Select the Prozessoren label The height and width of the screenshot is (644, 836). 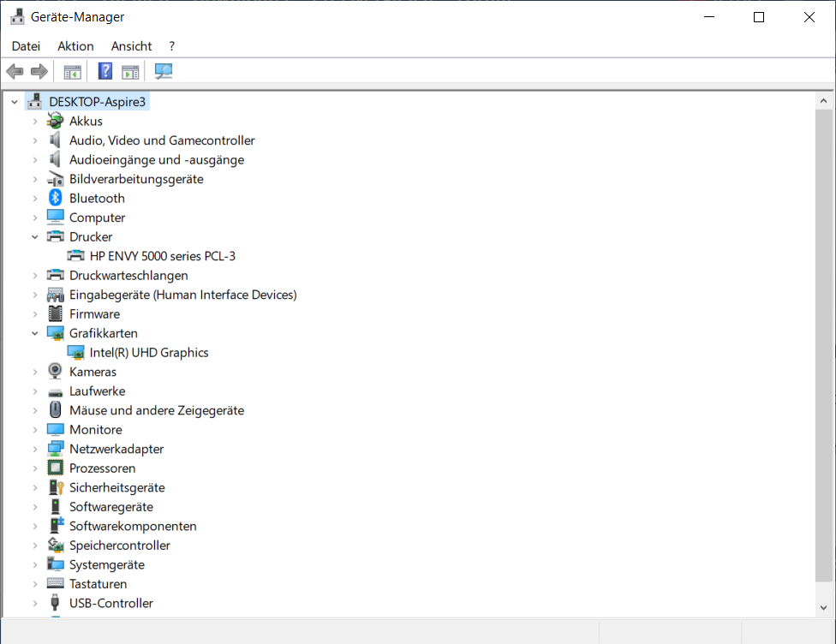[103, 468]
